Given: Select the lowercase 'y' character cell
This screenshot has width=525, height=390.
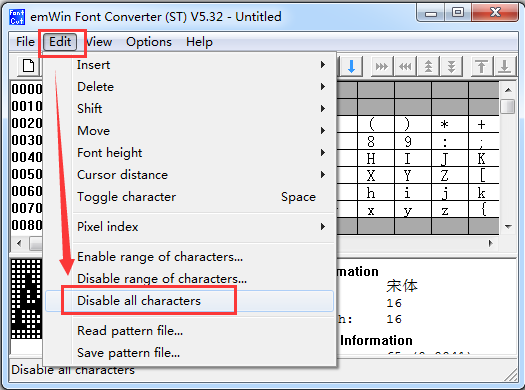Looking at the screenshot, I should 413,210.
